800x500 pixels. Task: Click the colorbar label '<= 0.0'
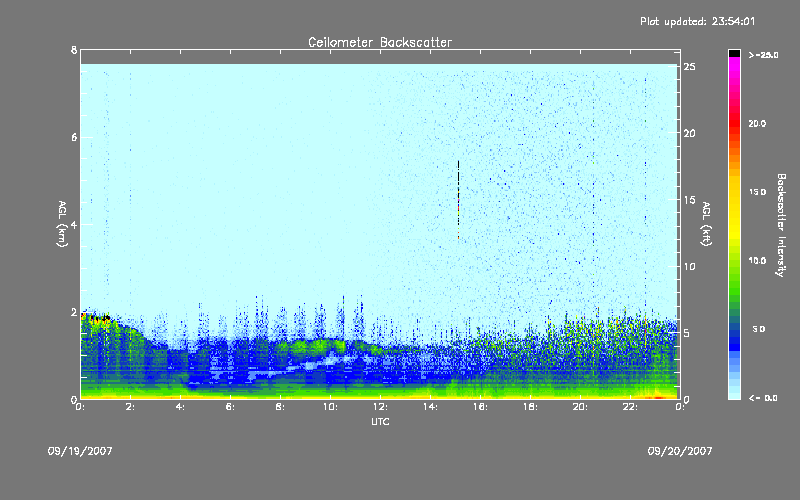[763, 398]
